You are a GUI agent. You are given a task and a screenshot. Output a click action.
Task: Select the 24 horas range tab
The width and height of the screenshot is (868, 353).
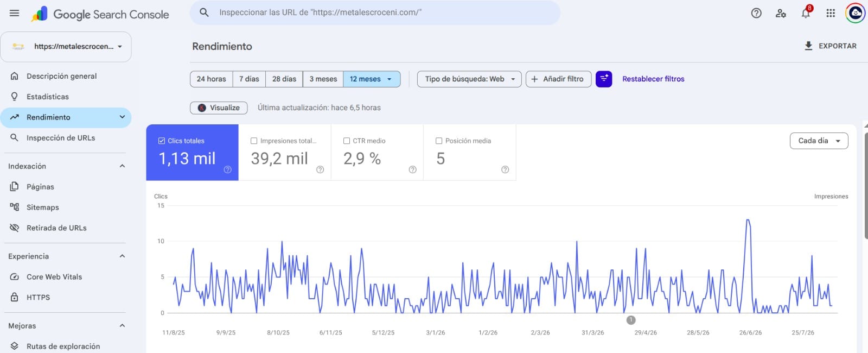212,79
